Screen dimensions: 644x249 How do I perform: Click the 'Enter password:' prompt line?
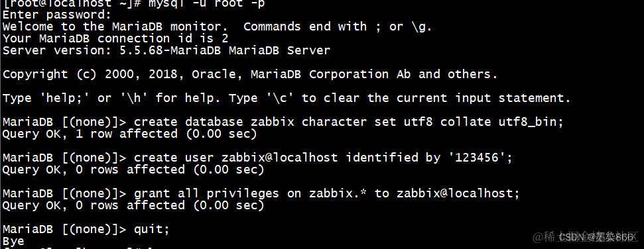57,15
